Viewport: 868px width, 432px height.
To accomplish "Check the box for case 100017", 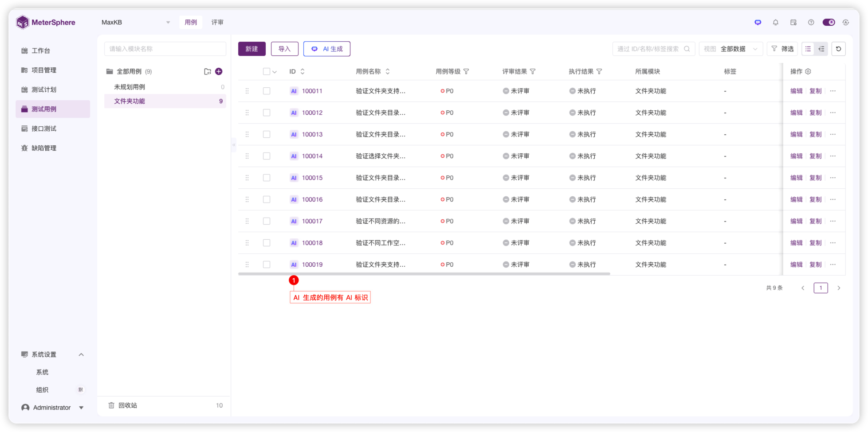I will 267,221.
